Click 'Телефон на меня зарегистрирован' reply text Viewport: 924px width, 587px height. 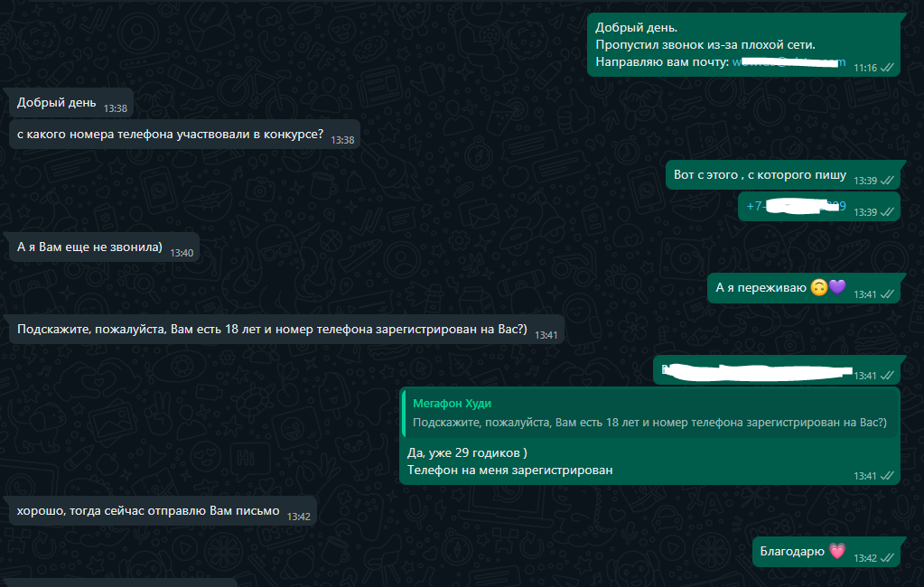coord(509,471)
